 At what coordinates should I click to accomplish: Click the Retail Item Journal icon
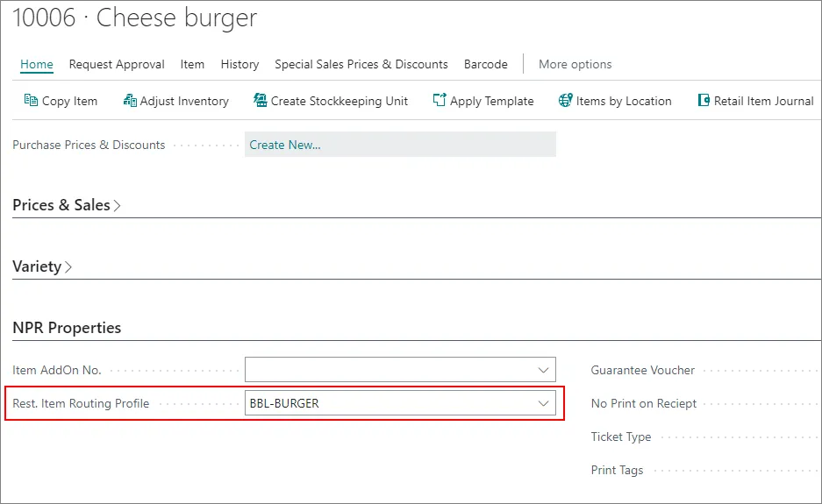point(704,100)
